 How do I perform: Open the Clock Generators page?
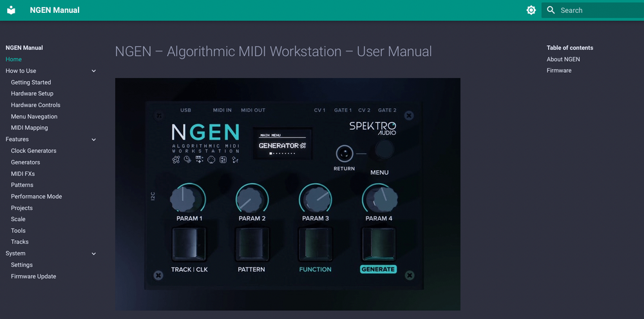click(x=33, y=150)
